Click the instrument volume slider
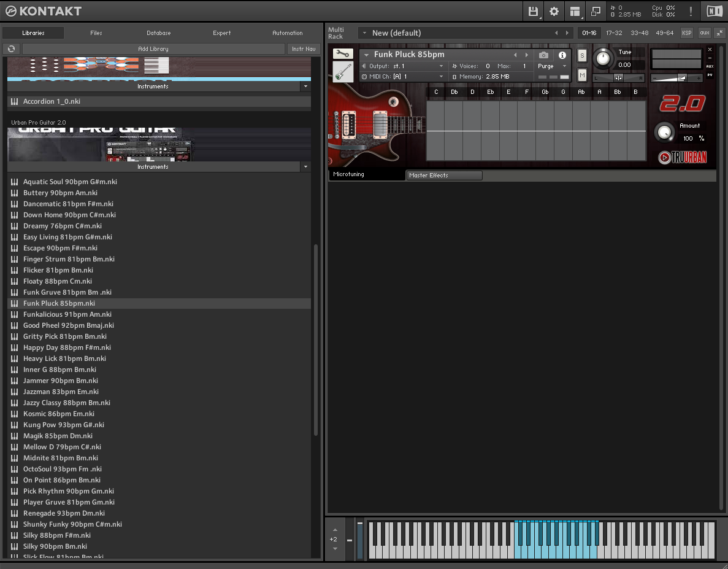This screenshot has width=728, height=569. (x=676, y=78)
